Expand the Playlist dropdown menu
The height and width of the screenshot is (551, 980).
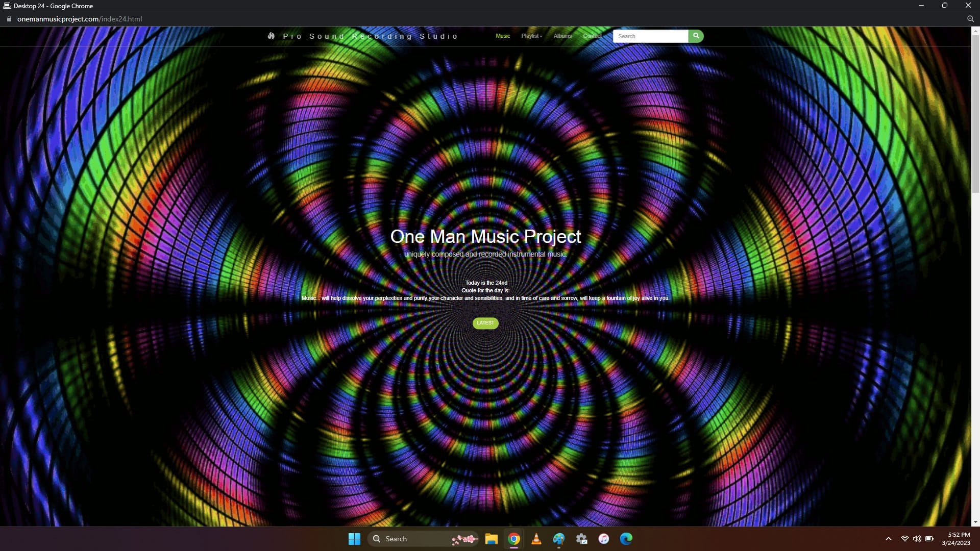pos(531,36)
